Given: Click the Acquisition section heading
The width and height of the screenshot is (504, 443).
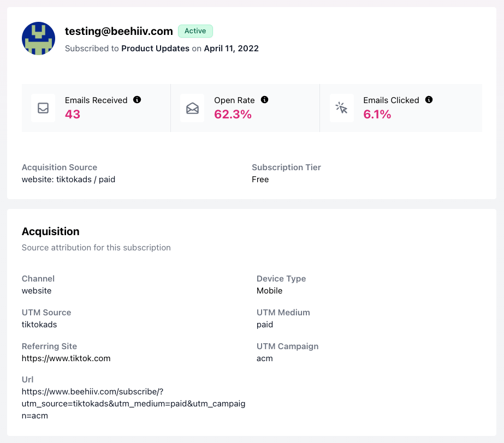Looking at the screenshot, I should pos(50,232).
